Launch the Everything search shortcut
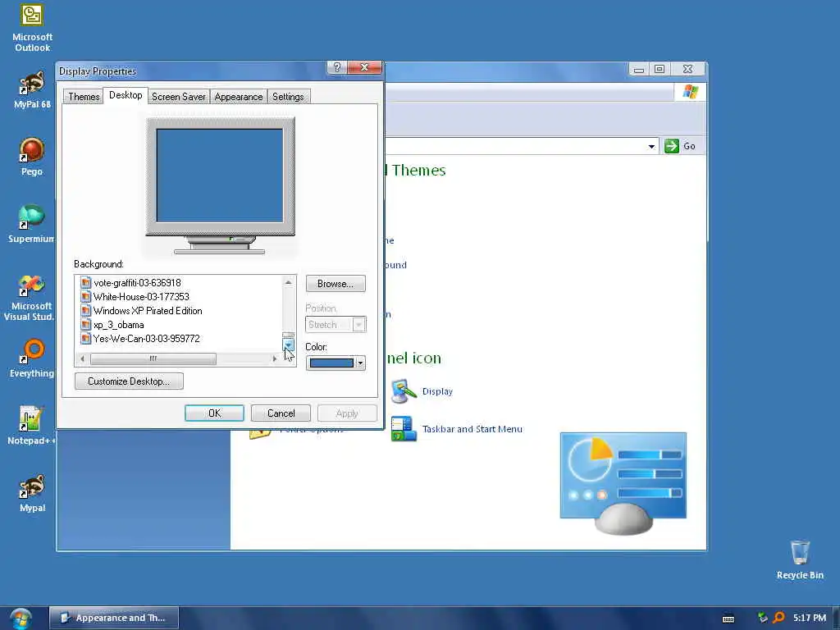Screen dimensions: 840x630 [x=32, y=358]
